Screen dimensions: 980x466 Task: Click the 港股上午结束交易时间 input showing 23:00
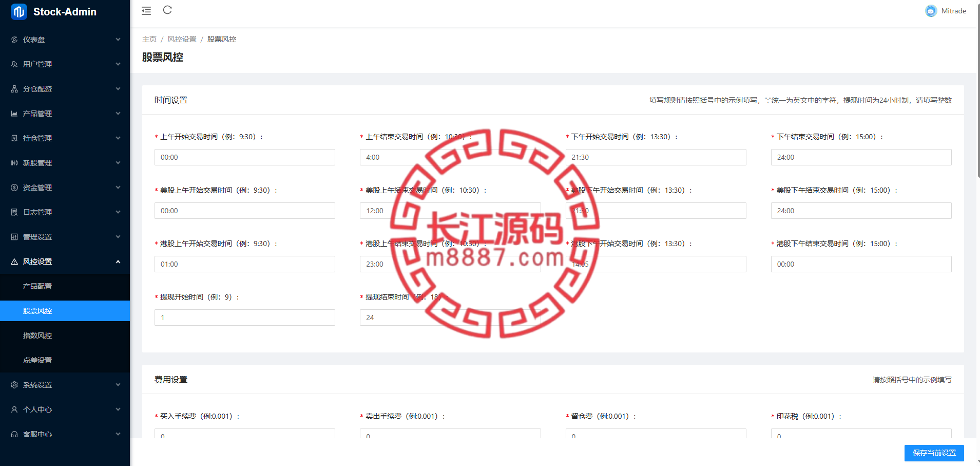coord(450,264)
